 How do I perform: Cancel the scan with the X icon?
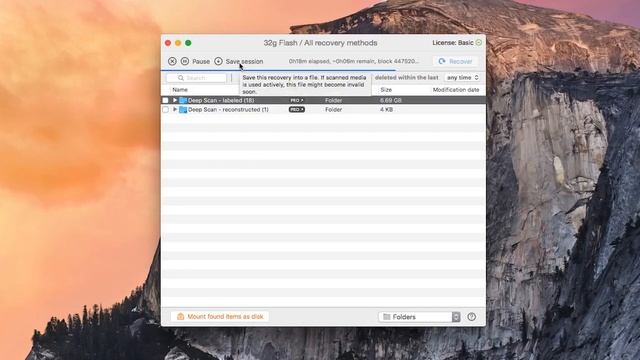172,61
